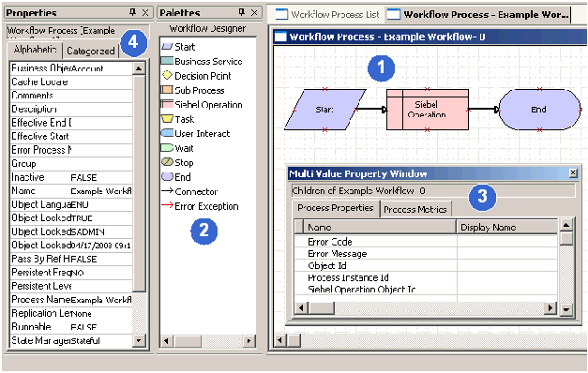Viewport: 588px width, 373px height.
Task: Click the Workflow Process object selector field
Action: click(x=78, y=32)
